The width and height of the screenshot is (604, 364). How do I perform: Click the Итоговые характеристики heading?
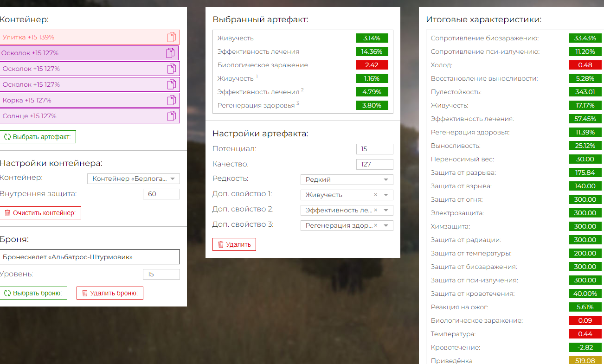coord(483,20)
